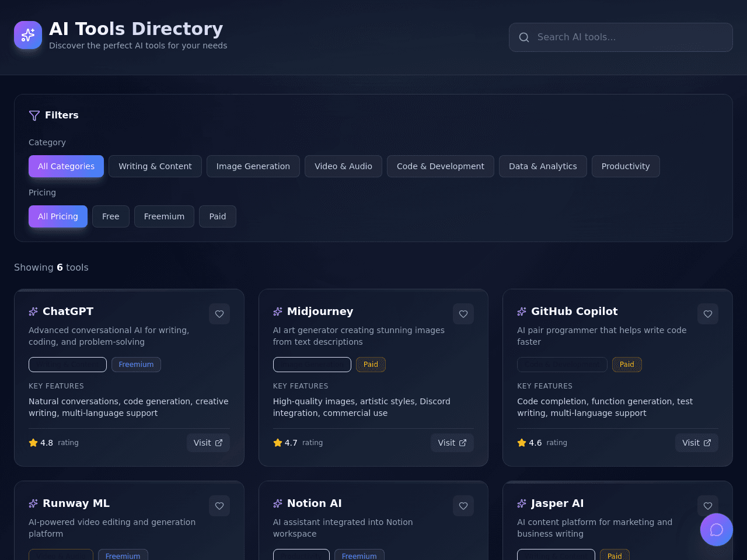Viewport: 747px width, 560px height.
Task: Filter by Video & Audio category
Action: pyautogui.click(x=343, y=166)
